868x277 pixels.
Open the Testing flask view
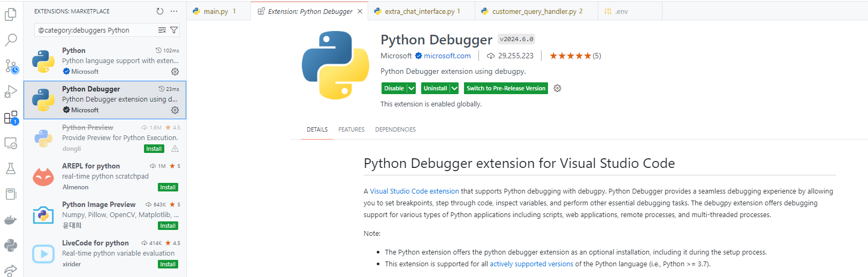(x=11, y=168)
